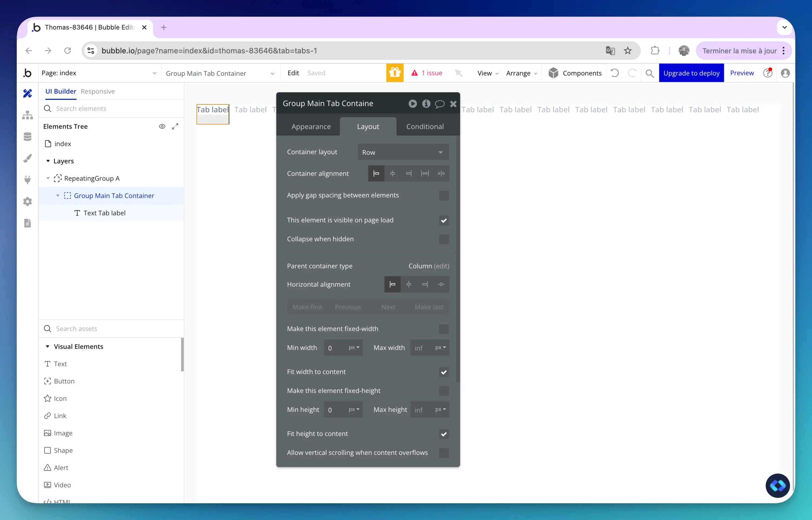Enable Allow vertical scrolling when content overflows
Screen dimensions: 812x520
[x=444, y=453]
